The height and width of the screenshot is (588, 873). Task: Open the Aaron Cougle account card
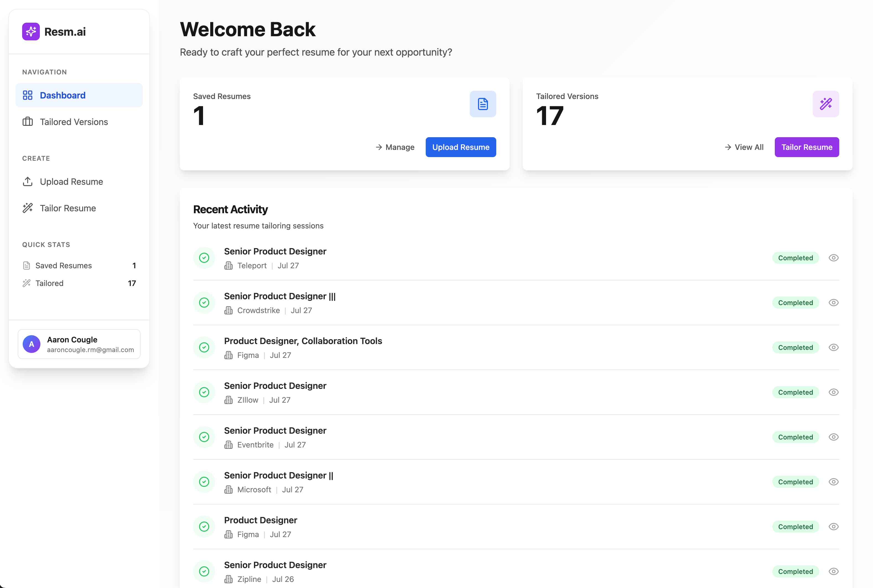[x=79, y=344]
